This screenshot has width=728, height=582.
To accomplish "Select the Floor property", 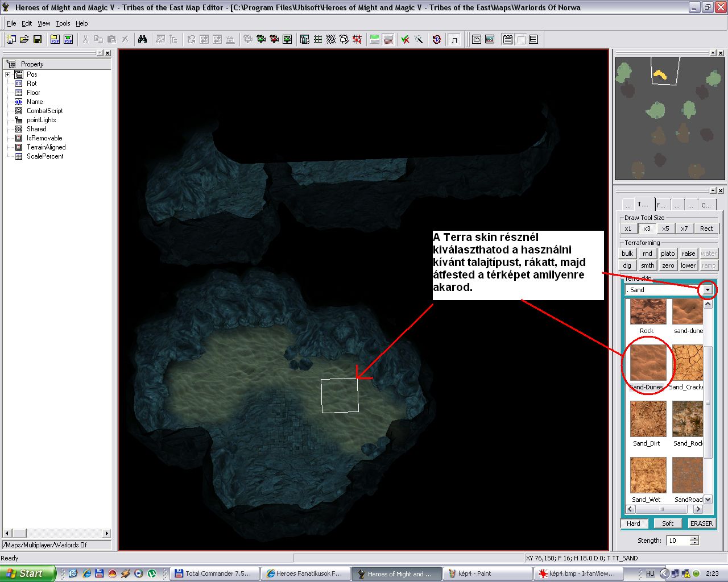I will coord(33,93).
